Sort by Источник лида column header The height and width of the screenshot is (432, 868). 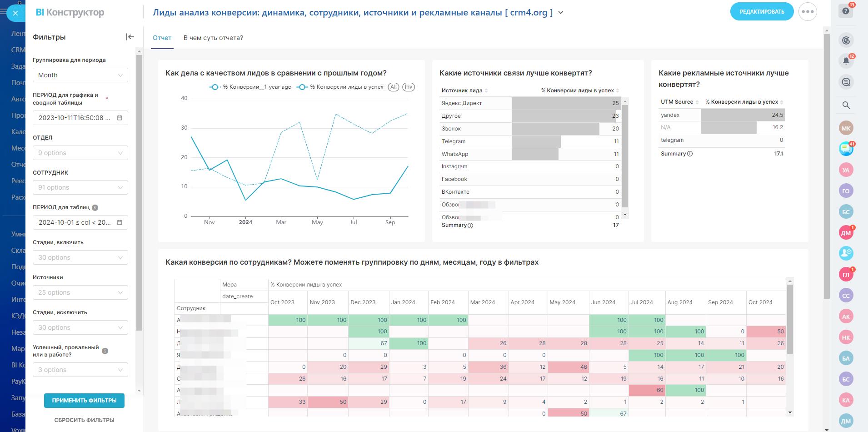click(462, 90)
